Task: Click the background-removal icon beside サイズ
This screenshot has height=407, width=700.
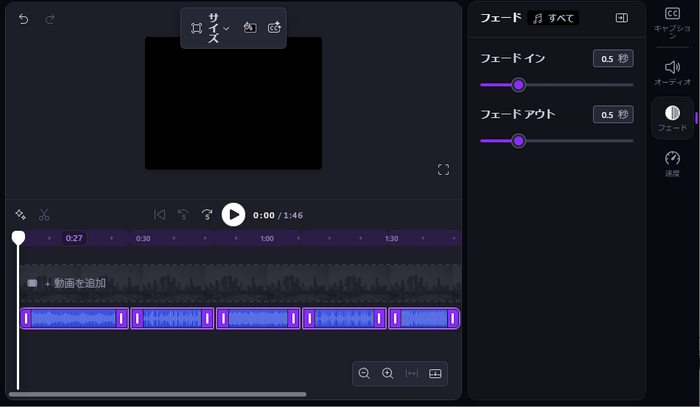Action: click(x=250, y=28)
